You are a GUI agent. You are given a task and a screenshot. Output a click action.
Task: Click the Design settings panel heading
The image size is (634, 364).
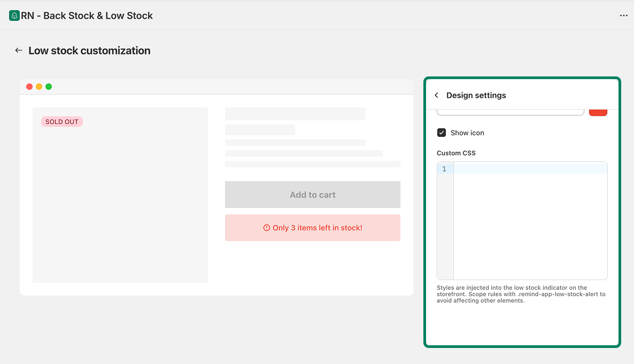click(x=476, y=95)
